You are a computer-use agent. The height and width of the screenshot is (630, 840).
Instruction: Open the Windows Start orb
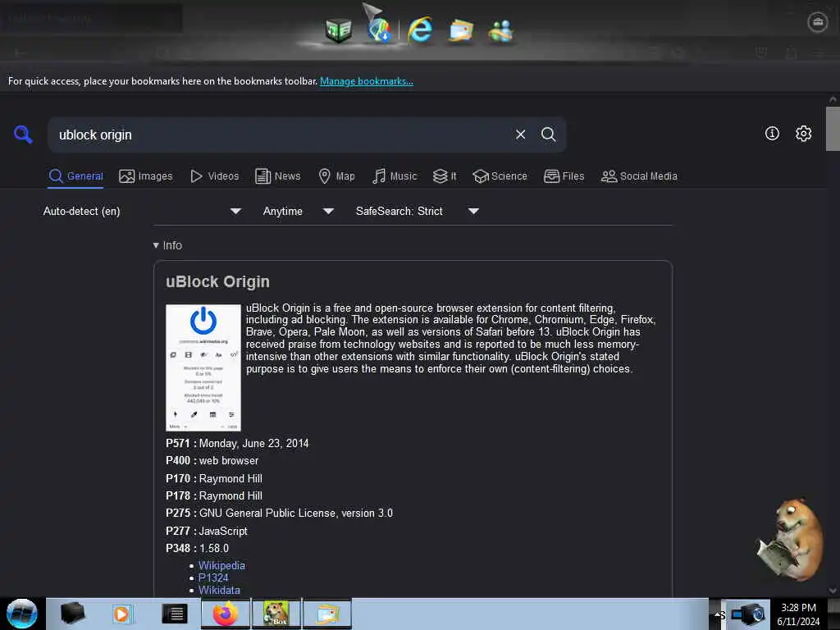coord(22,614)
